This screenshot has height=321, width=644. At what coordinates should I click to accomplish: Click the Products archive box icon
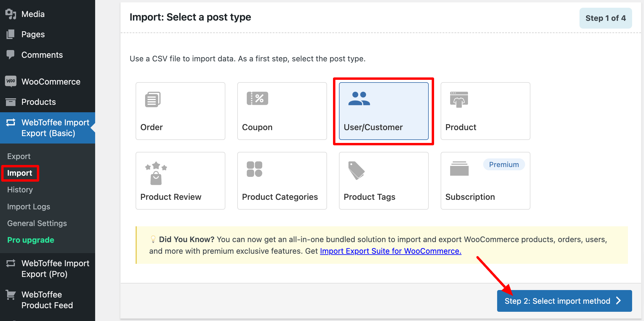[11, 102]
